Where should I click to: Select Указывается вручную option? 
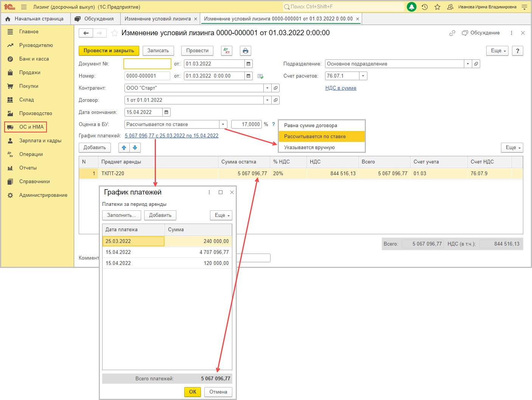point(322,148)
